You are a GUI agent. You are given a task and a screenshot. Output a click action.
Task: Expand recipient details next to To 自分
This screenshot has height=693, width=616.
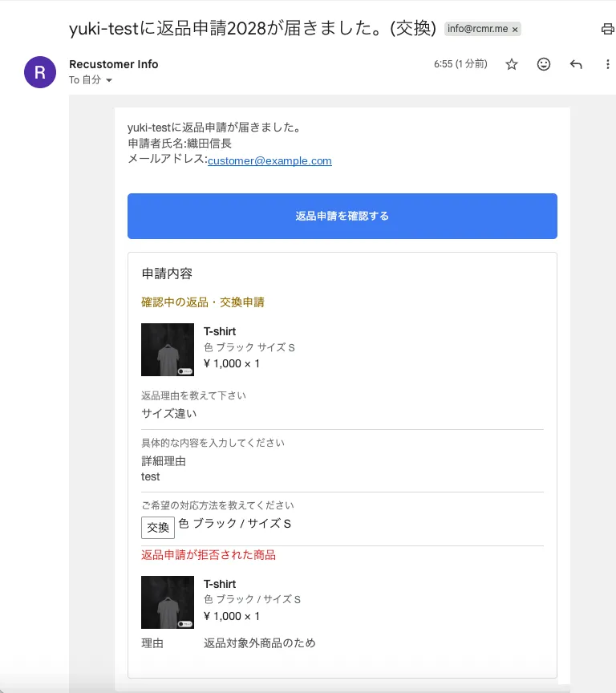point(109,80)
